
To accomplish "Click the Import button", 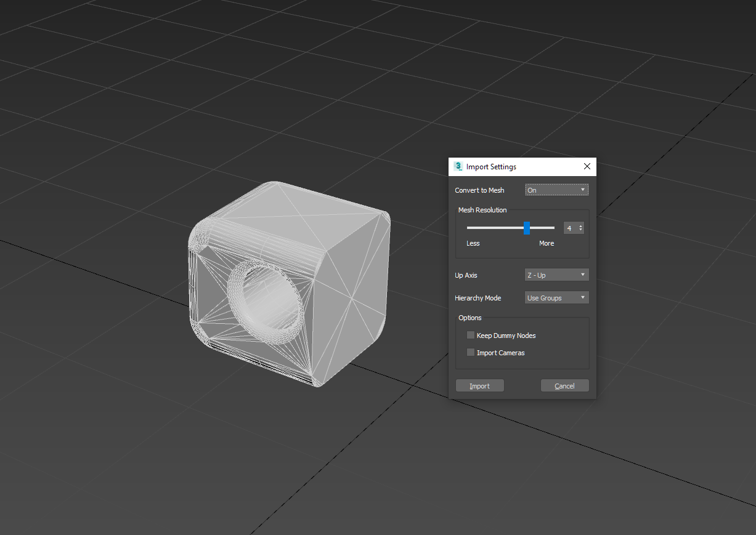I will click(479, 385).
